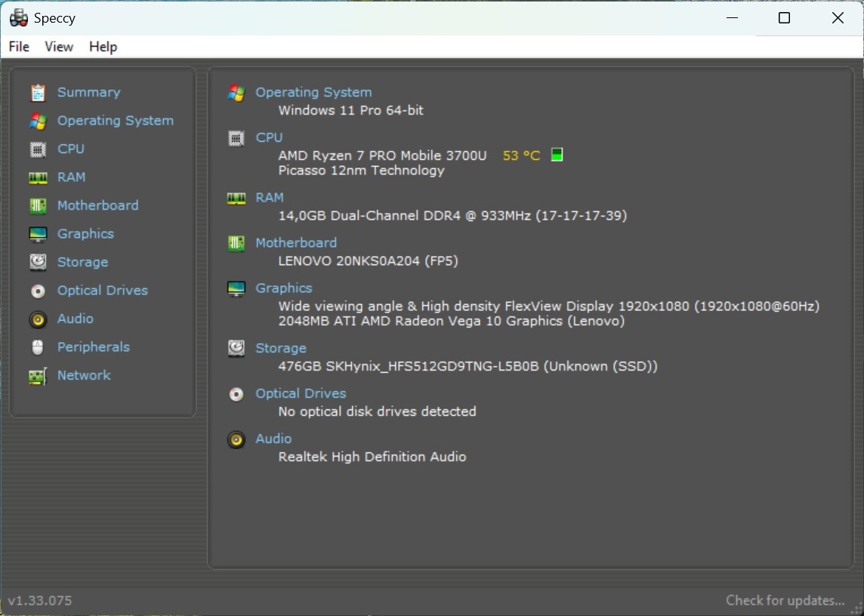Select the Peripherals mouse icon
Viewport: 864px width, 616px height.
pos(39,347)
